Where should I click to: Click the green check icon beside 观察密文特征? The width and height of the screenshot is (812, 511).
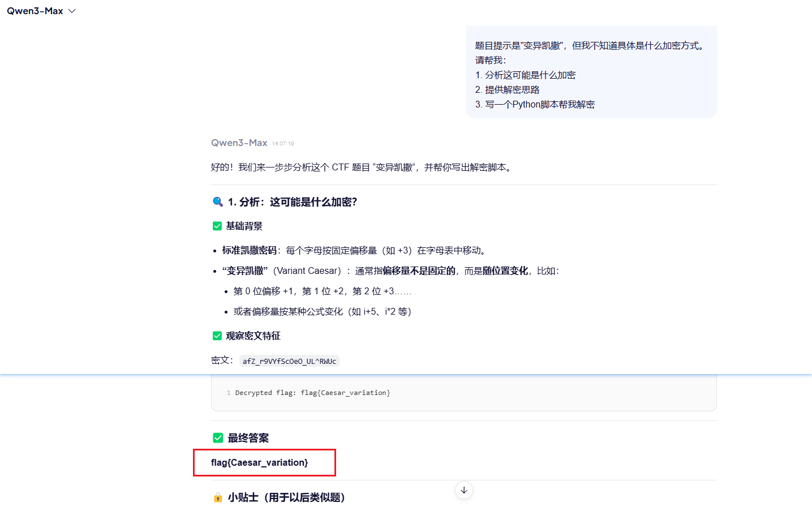point(217,336)
